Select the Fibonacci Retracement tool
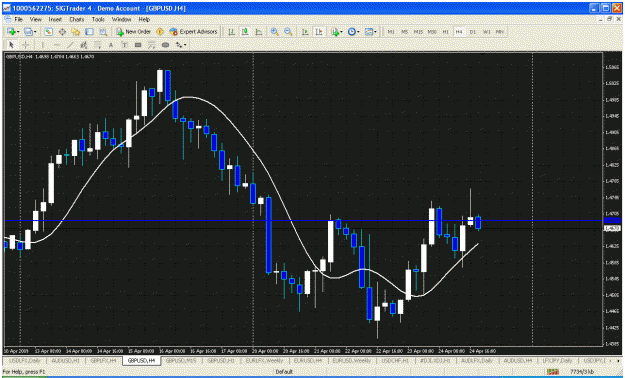This screenshot has height=378, width=625. [x=97, y=45]
